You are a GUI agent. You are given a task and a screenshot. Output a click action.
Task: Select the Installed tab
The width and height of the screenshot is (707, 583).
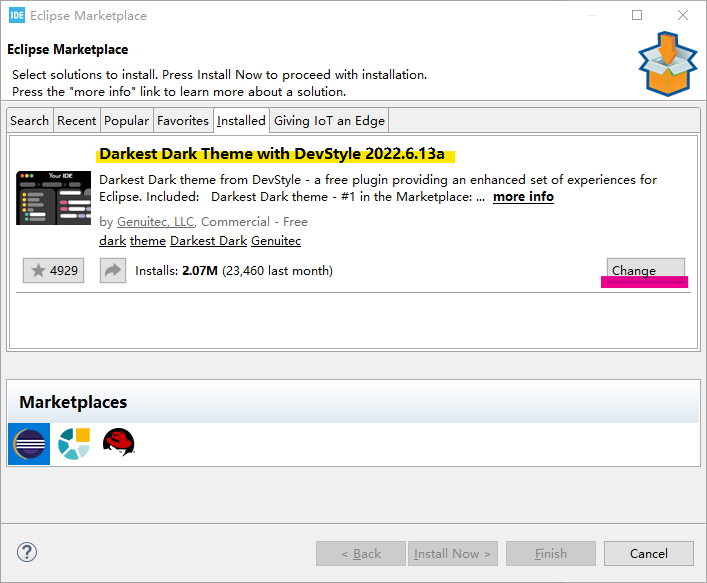(x=241, y=120)
